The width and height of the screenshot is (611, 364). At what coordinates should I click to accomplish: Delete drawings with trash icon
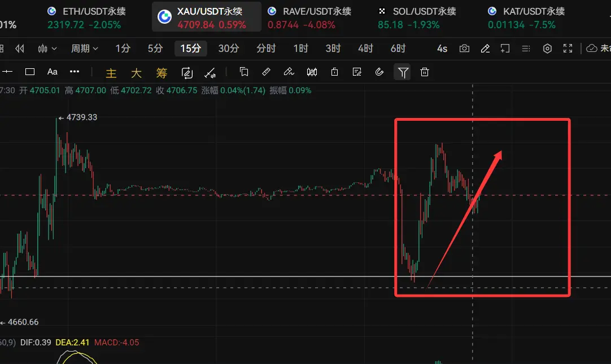[x=425, y=72]
